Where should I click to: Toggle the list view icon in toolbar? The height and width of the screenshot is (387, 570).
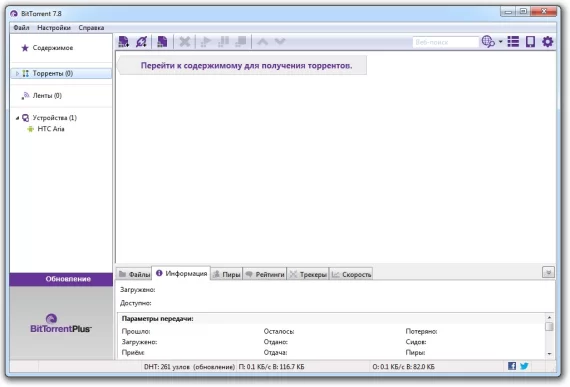513,42
